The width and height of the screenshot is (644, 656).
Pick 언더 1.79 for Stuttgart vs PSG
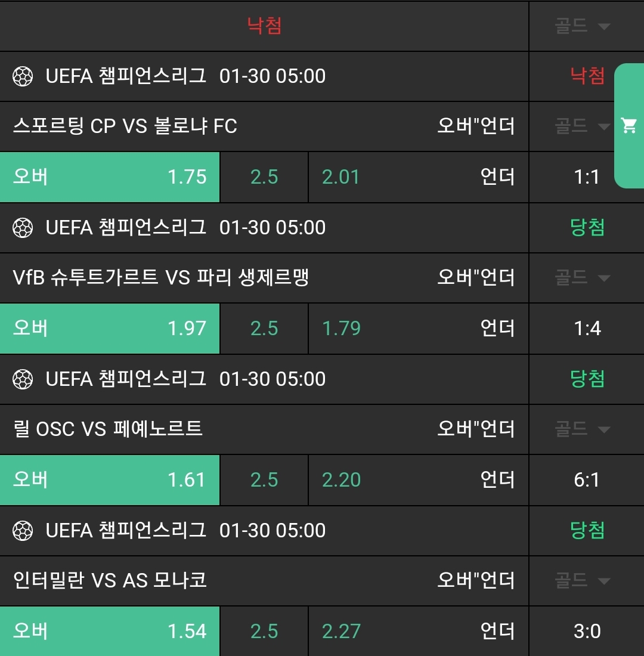point(418,329)
